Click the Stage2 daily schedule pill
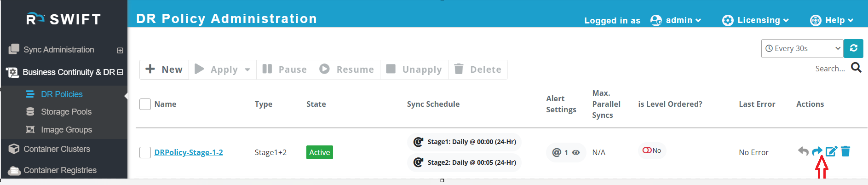The width and height of the screenshot is (868, 185). click(464, 162)
